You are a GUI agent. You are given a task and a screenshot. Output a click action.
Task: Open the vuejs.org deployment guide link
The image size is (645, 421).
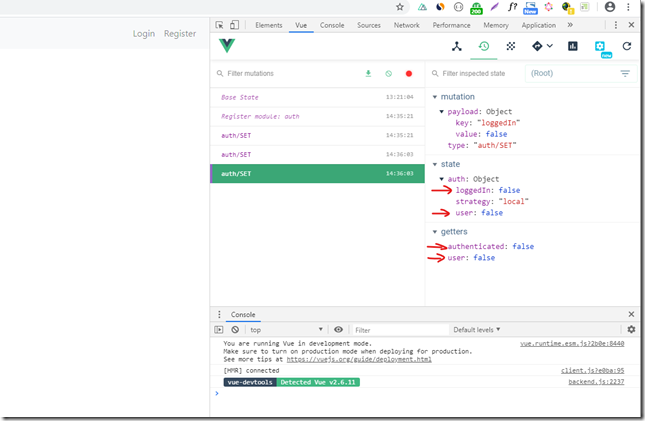pyautogui.click(x=359, y=359)
